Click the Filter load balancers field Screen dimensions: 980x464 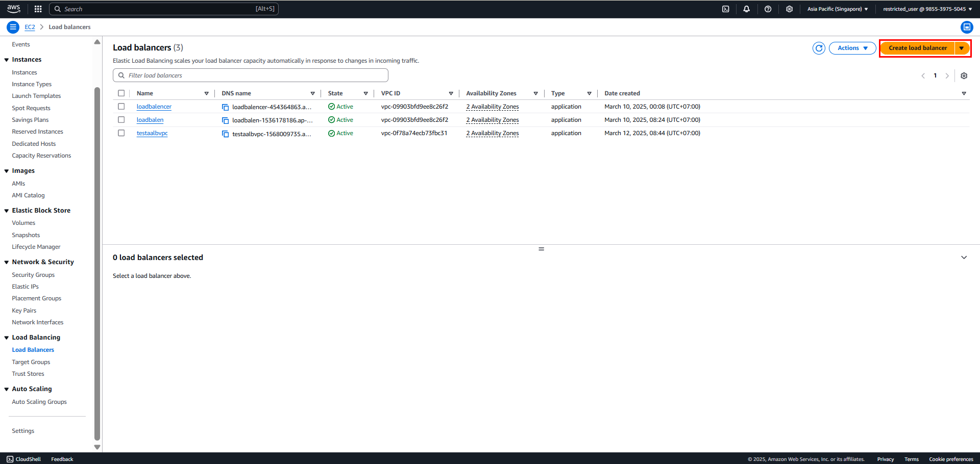coord(251,75)
